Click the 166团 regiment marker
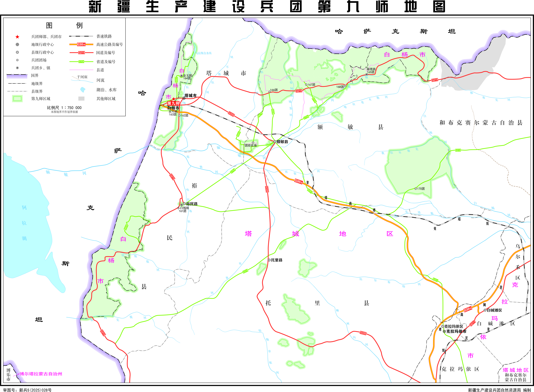The width and height of the screenshot is (534, 392). point(270,92)
